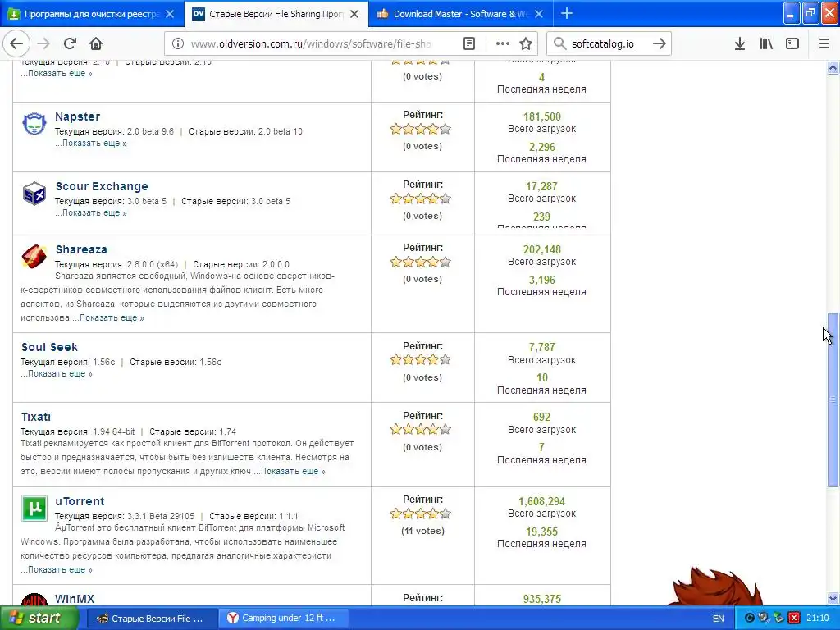The width and height of the screenshot is (840, 630).
Task: Select the 'Старые Версии File Sharing' tab
Action: 276,14
